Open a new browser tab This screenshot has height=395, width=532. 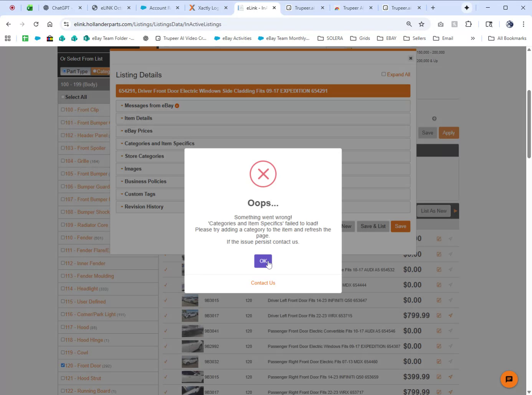[433, 8]
